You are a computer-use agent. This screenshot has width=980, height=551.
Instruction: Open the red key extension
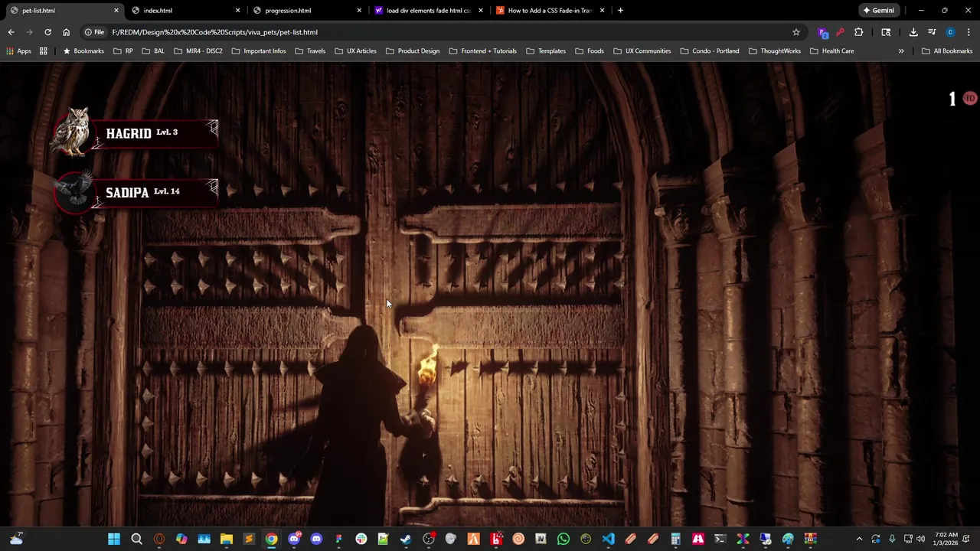point(840,32)
